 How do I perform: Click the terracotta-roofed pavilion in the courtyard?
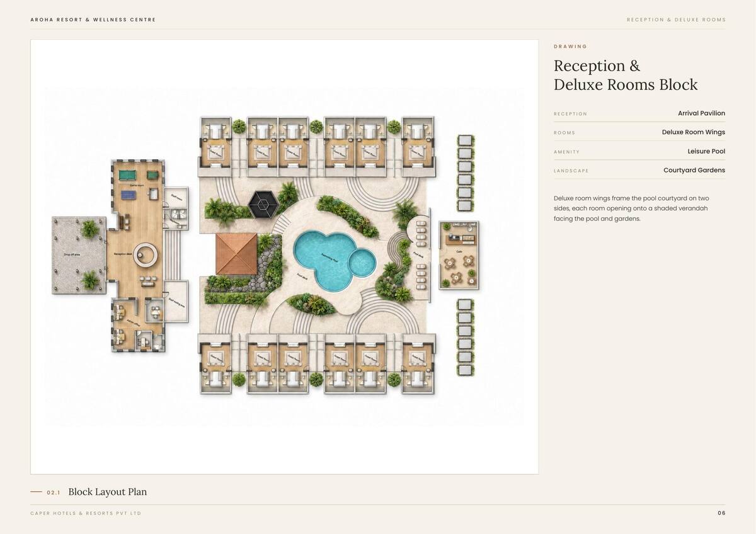[x=236, y=254]
